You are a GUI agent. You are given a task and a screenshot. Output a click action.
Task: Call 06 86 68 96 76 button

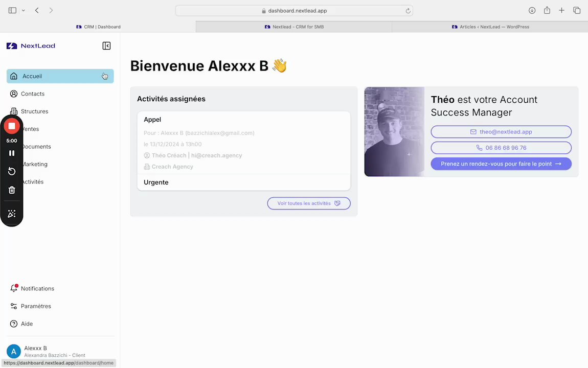tap(501, 148)
